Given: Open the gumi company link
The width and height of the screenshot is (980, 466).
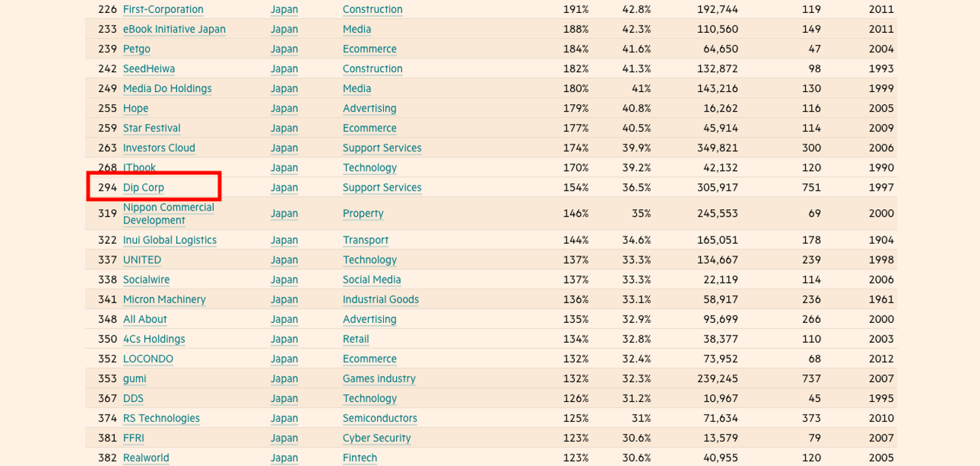Looking at the screenshot, I should tap(135, 379).
